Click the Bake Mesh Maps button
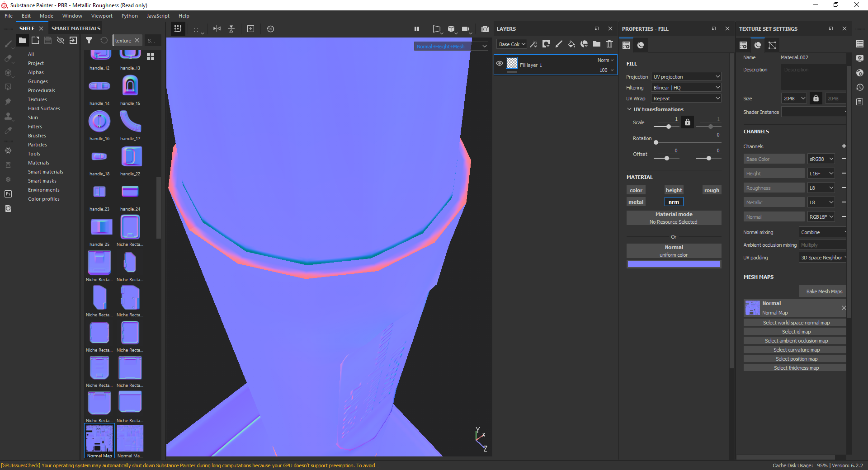Screen dimensions: 868x470 coord(824,291)
